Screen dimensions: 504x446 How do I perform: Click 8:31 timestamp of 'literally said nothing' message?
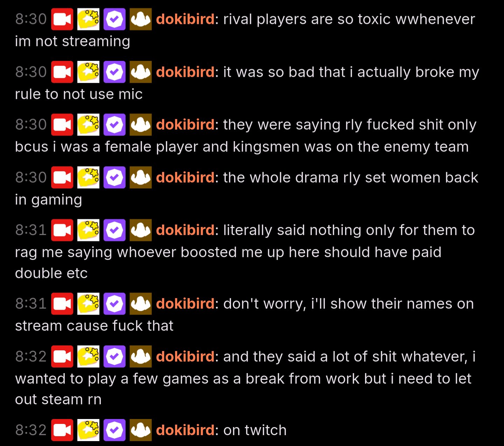[x=31, y=230]
